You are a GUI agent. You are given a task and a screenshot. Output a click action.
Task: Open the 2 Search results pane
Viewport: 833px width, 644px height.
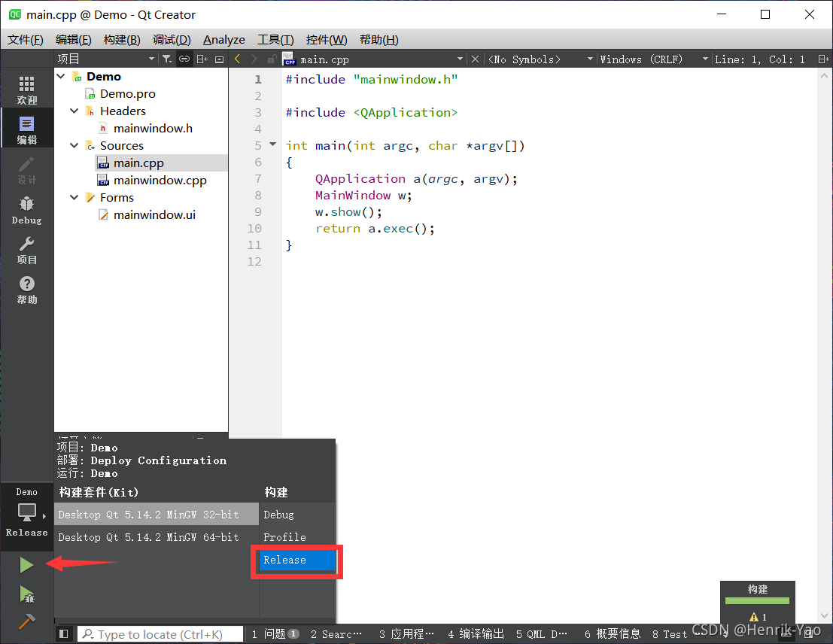(x=336, y=634)
